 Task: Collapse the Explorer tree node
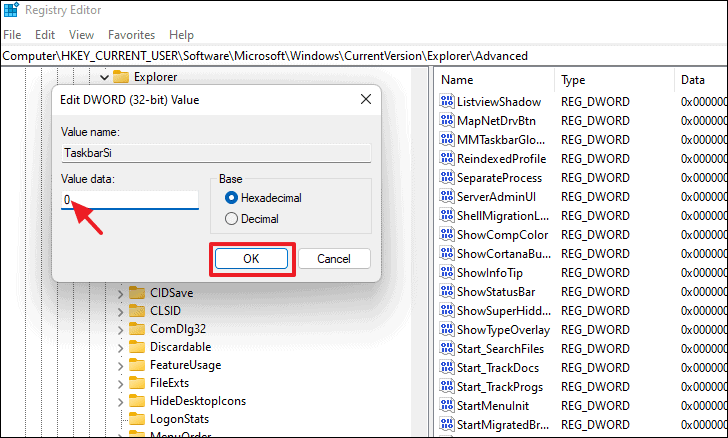104,77
